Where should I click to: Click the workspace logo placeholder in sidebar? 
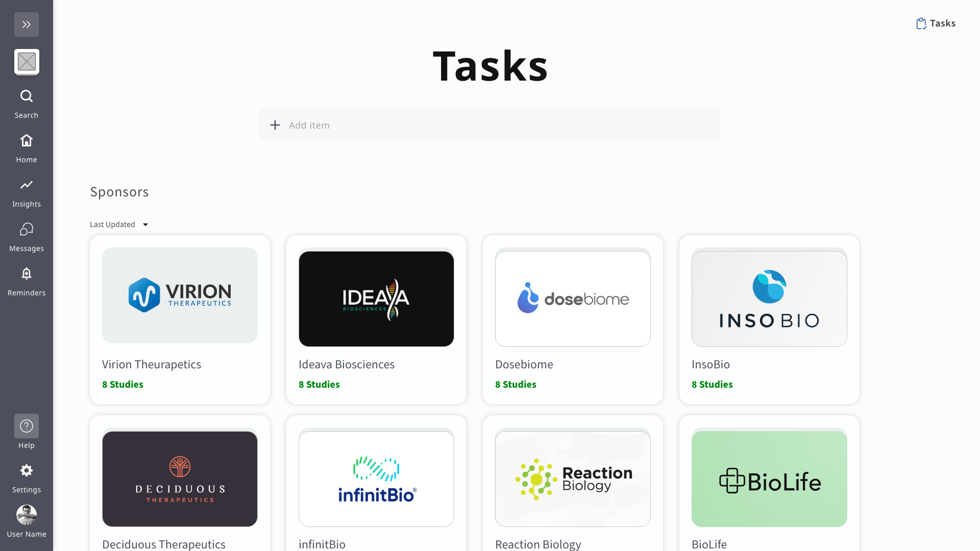click(27, 62)
